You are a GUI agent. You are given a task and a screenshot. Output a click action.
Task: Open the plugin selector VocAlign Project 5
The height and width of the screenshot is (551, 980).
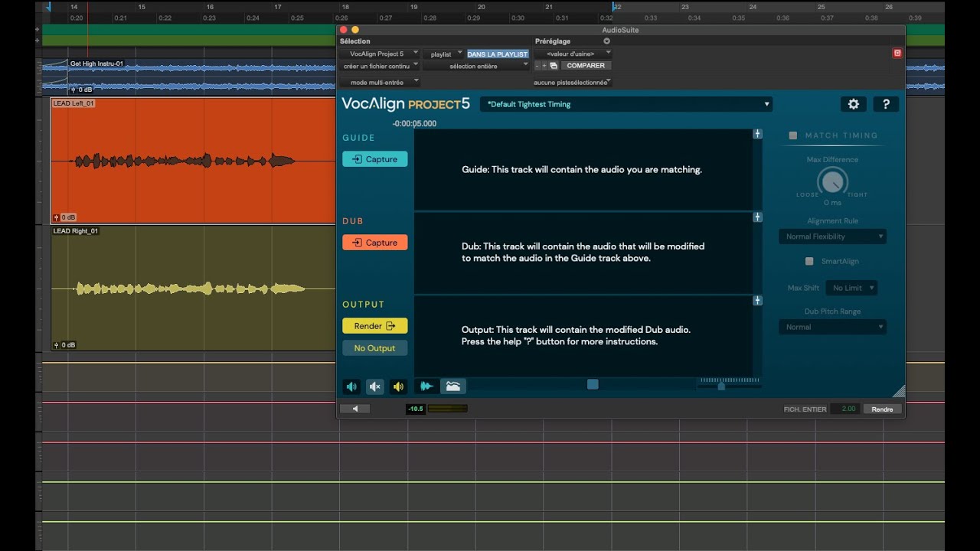pos(380,54)
